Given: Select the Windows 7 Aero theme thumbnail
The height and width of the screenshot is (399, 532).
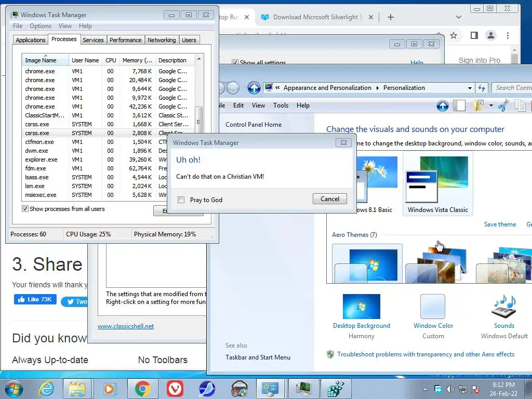Looking at the screenshot, I should (x=367, y=263).
